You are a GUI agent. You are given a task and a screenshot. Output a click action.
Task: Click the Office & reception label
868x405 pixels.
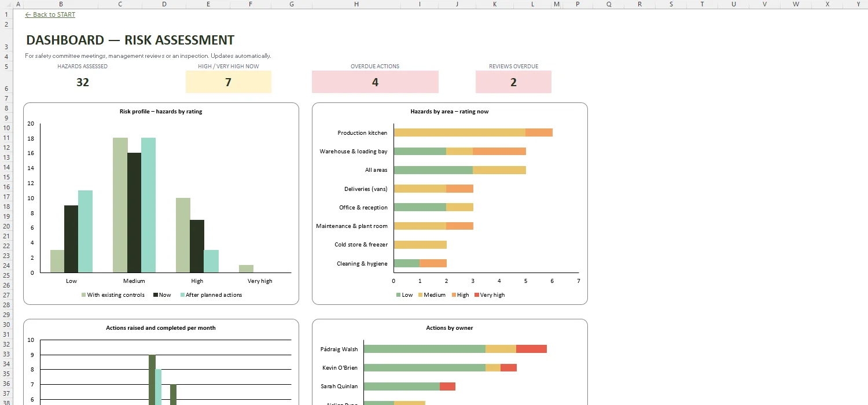point(363,207)
